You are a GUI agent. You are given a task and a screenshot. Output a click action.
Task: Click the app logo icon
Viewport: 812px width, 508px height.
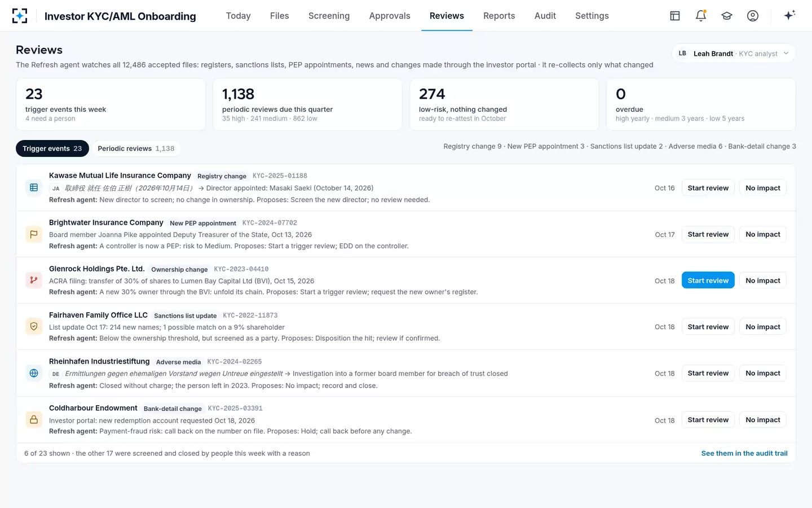20,16
